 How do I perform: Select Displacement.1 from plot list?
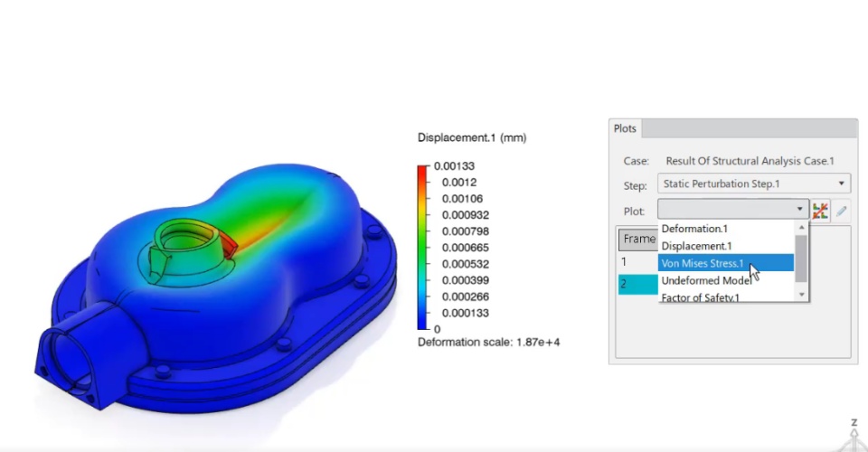pos(696,246)
